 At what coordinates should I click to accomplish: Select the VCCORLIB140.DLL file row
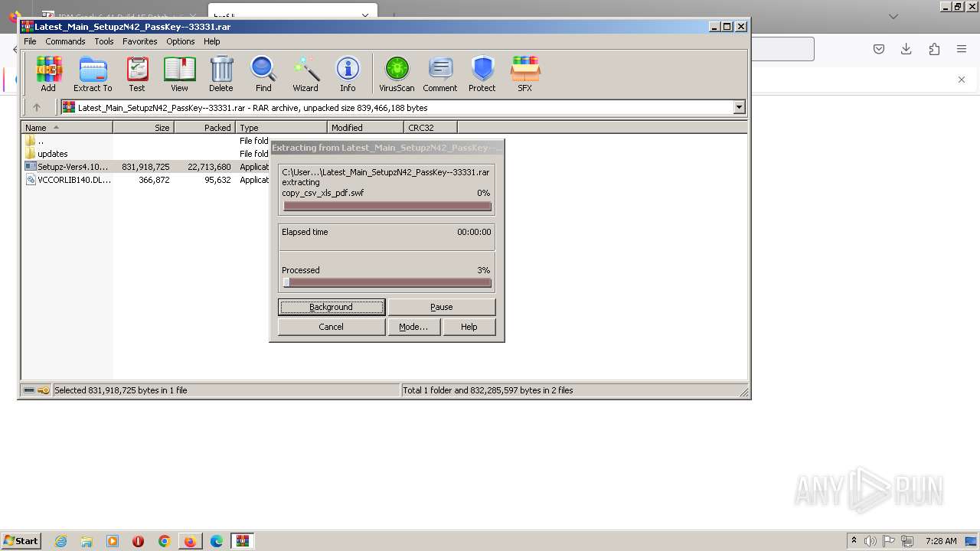[145, 180]
